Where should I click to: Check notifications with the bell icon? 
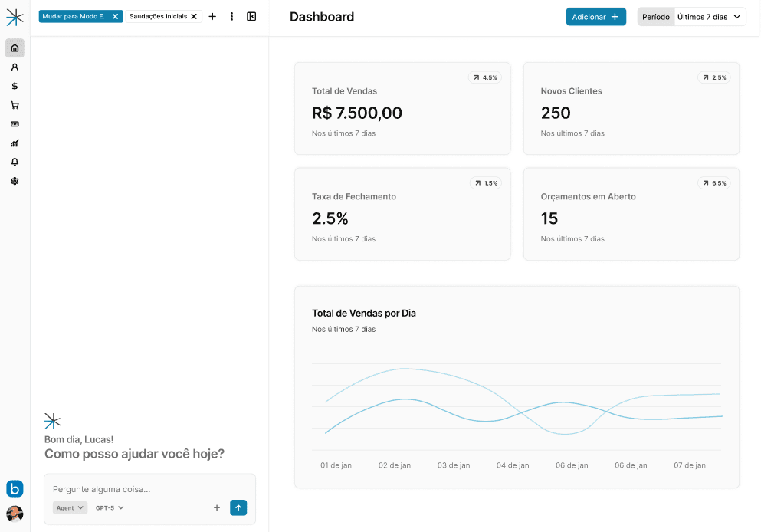pos(15,162)
